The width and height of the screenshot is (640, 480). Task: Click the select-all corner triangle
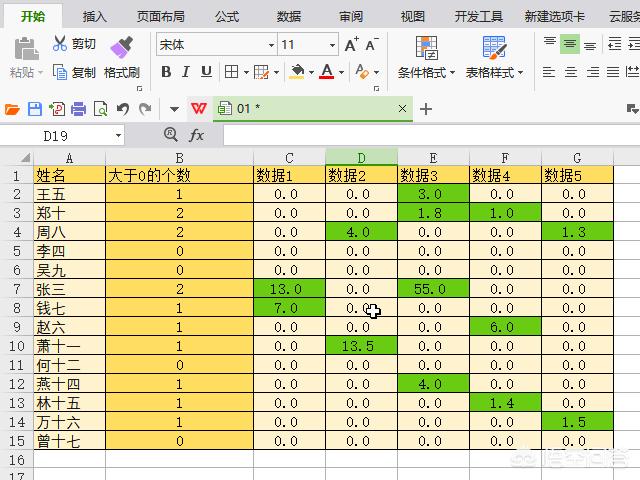point(24,158)
